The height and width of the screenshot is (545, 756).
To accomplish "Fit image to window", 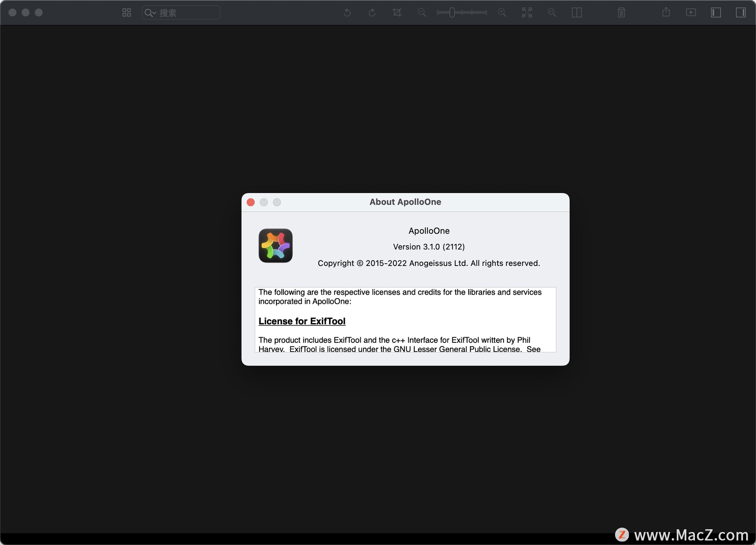I will 527,13.
